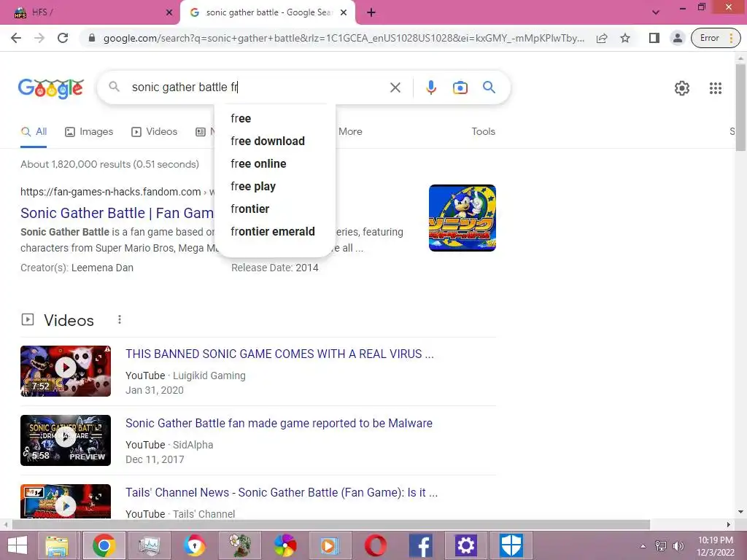Screen dimensions: 747x560
Task: Go forward to the next page
Action: click(39, 38)
